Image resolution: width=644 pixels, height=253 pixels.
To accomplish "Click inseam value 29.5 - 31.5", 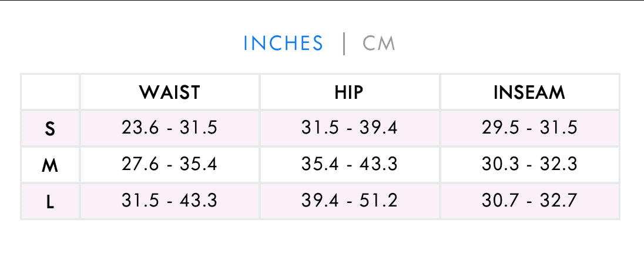I will pyautogui.click(x=529, y=128).
